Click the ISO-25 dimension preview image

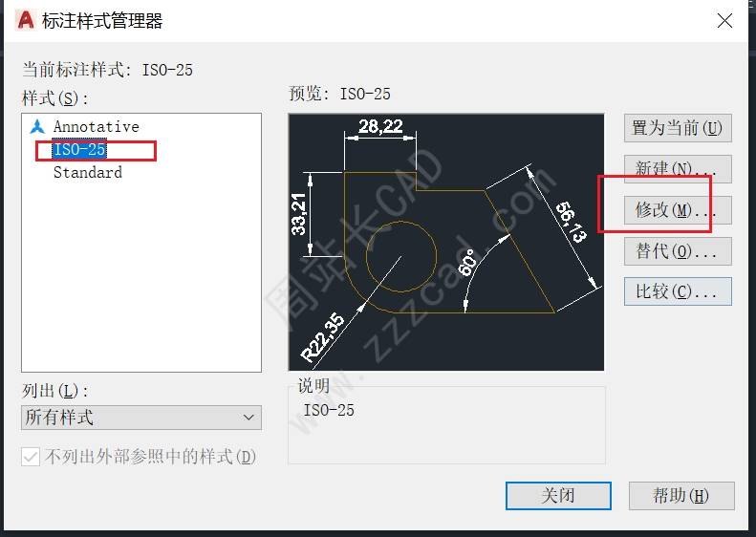[x=446, y=242]
